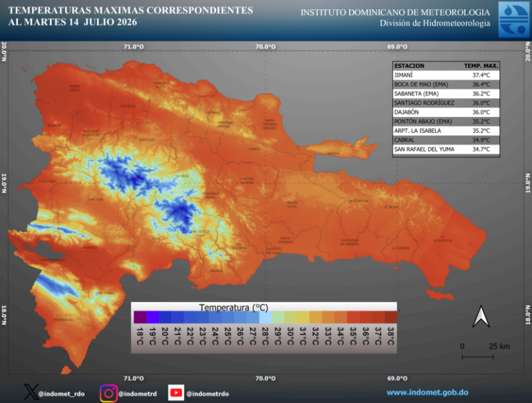Click the SAMANÁ province label

pos(333,153)
